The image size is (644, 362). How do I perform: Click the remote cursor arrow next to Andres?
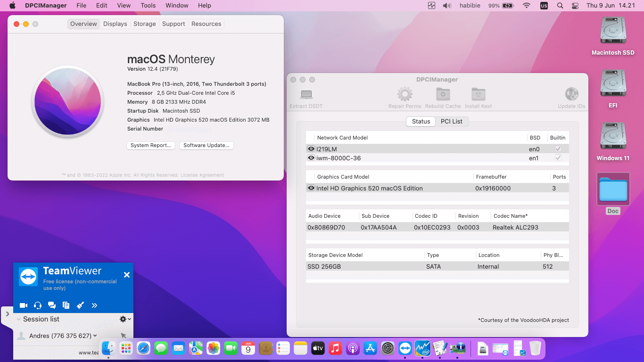[124, 336]
